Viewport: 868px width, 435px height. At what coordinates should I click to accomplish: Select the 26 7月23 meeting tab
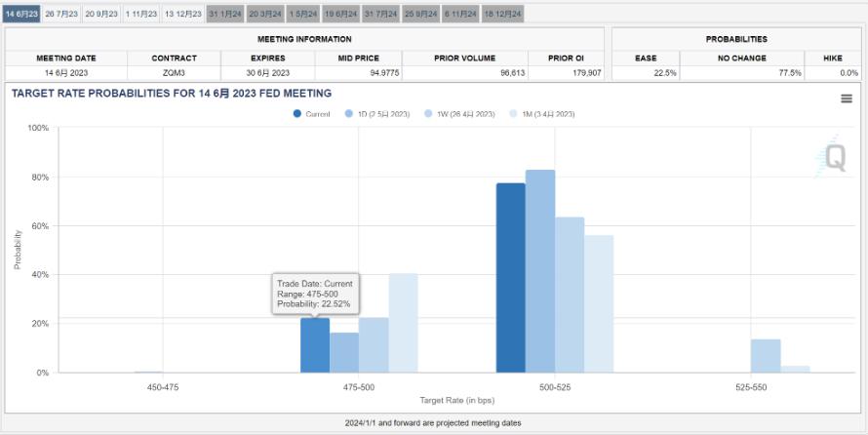coord(61,14)
